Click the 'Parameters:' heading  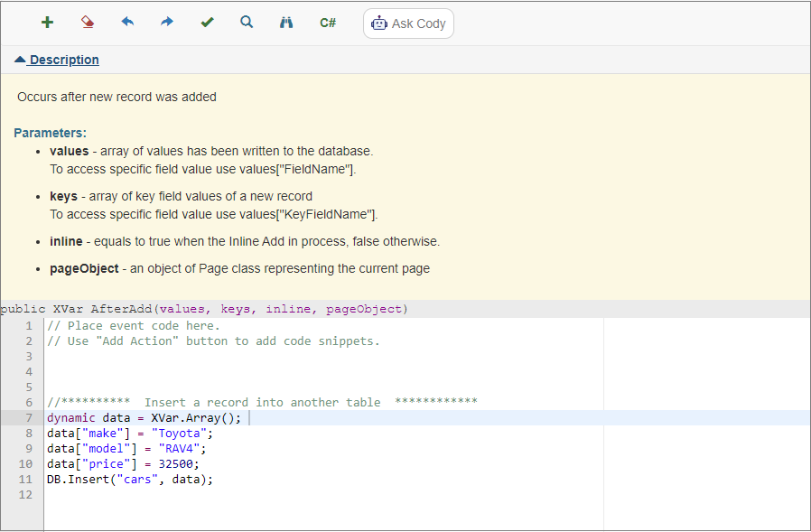51,133
